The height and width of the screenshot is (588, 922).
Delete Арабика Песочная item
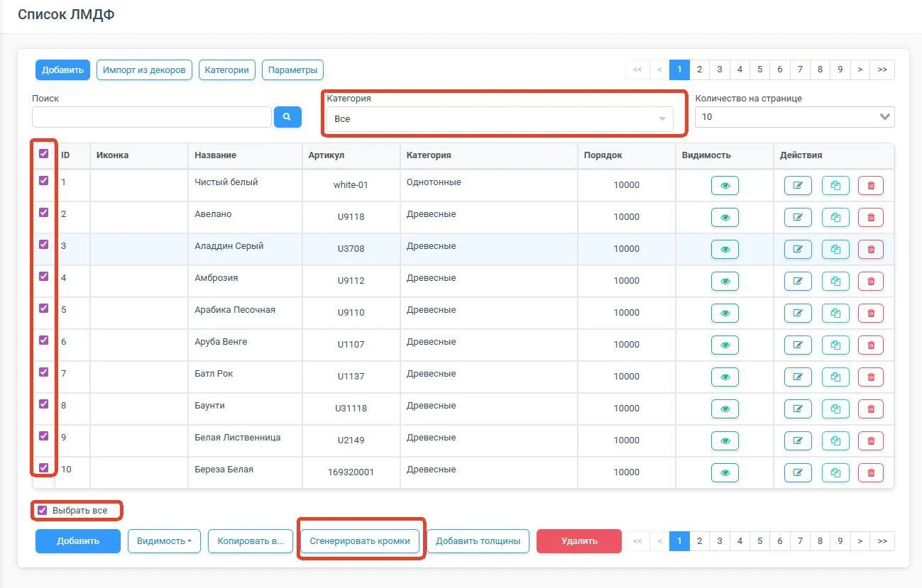click(x=871, y=313)
